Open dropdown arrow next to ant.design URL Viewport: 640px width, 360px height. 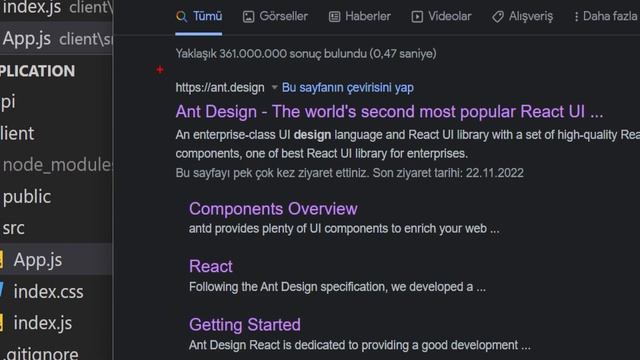(274, 87)
